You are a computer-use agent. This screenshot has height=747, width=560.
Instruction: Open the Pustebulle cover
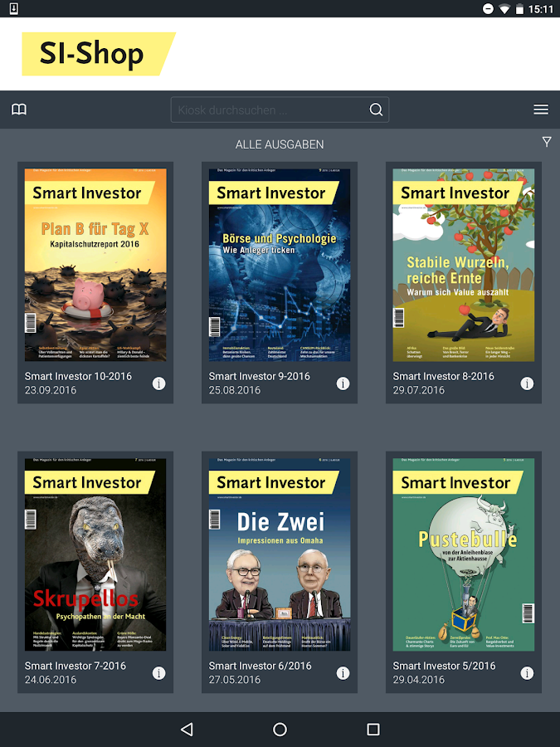[463, 554]
